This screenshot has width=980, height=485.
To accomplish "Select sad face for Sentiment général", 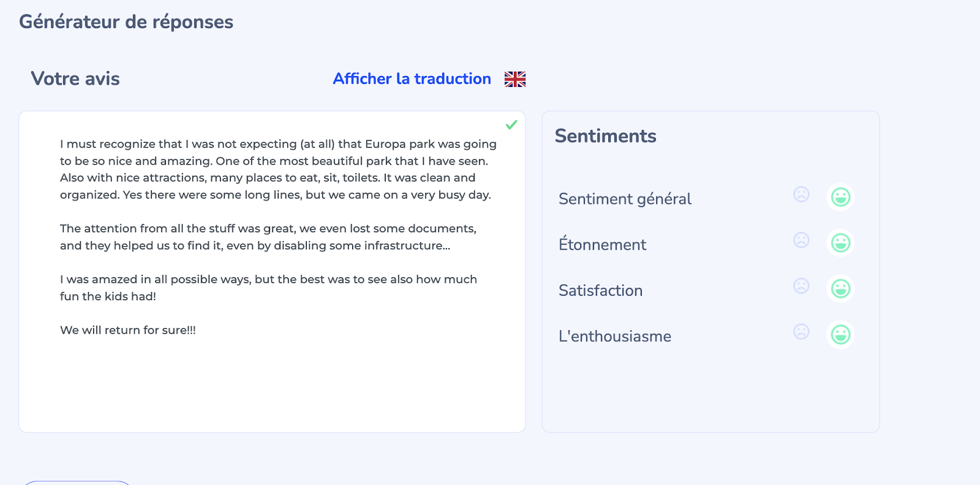I will point(801,195).
